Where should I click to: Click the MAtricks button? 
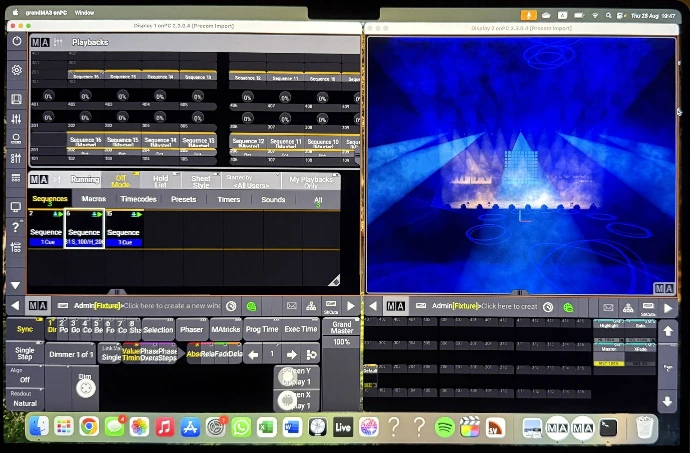pyautogui.click(x=226, y=329)
